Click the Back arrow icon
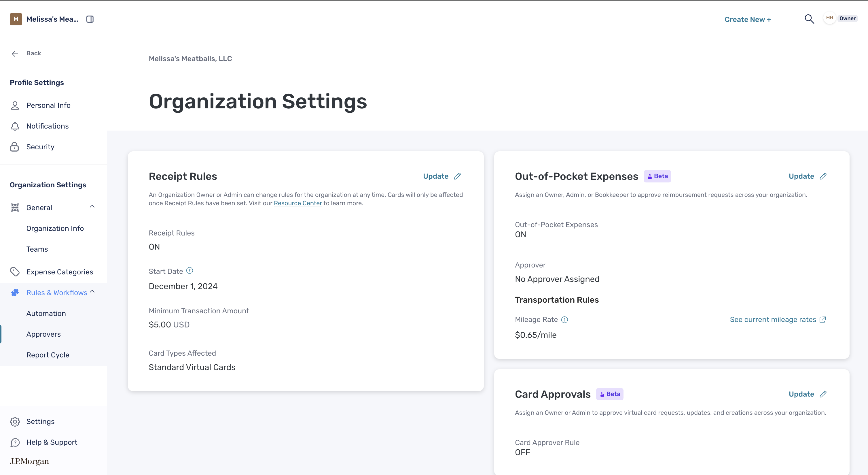The image size is (868, 475). tap(15, 54)
